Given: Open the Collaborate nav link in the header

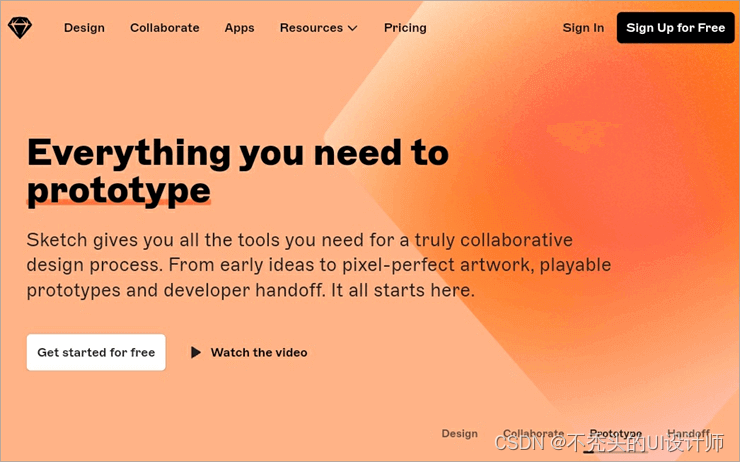Looking at the screenshot, I should point(165,28).
